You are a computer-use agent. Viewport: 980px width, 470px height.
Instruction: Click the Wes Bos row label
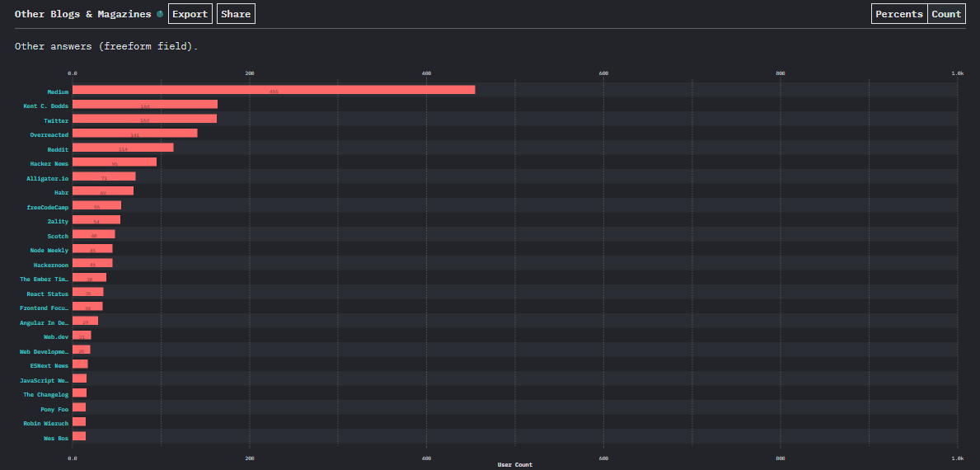point(56,438)
